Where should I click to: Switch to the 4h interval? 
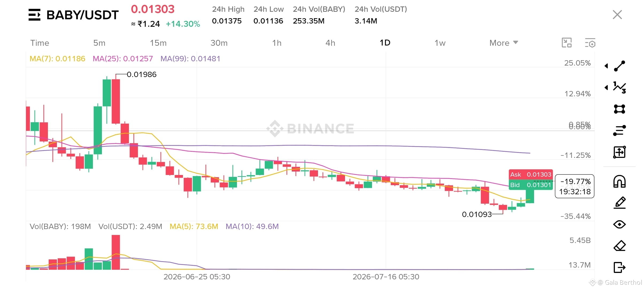330,43
